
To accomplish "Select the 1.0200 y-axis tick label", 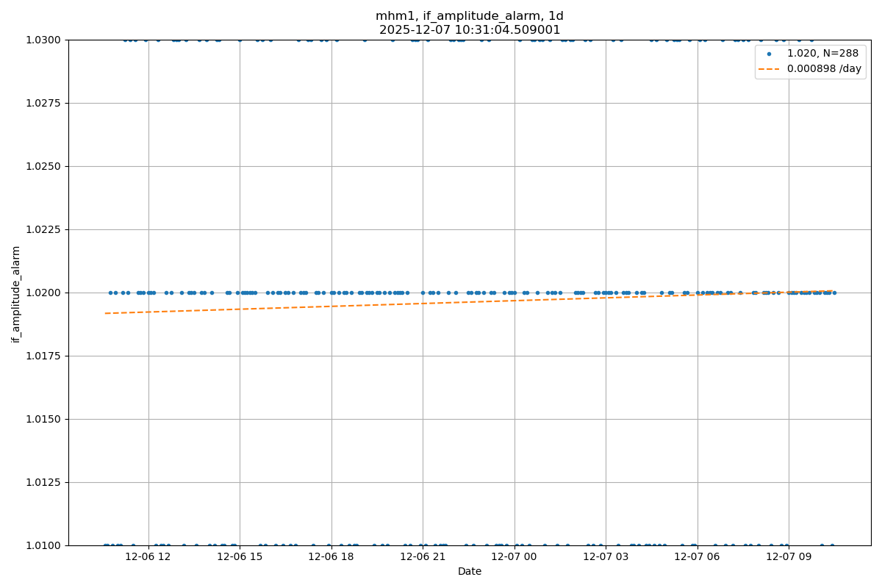I will [46, 293].
